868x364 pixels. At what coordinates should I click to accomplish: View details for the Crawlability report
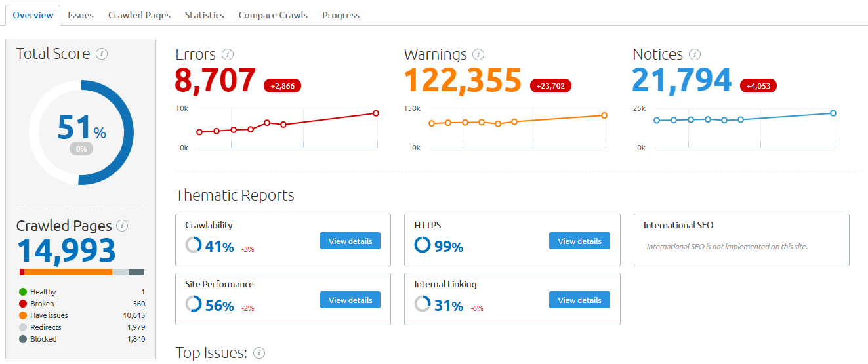[x=350, y=241]
